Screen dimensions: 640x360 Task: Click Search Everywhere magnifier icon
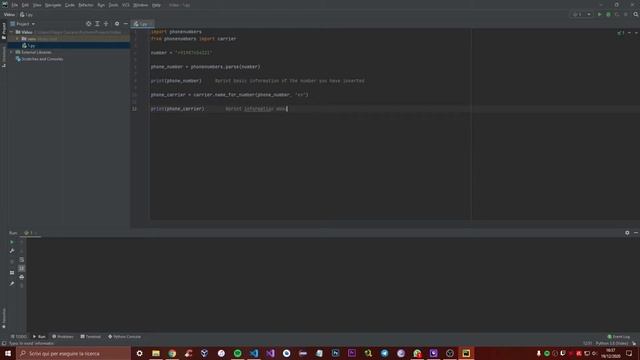pyautogui.click(x=636, y=14)
